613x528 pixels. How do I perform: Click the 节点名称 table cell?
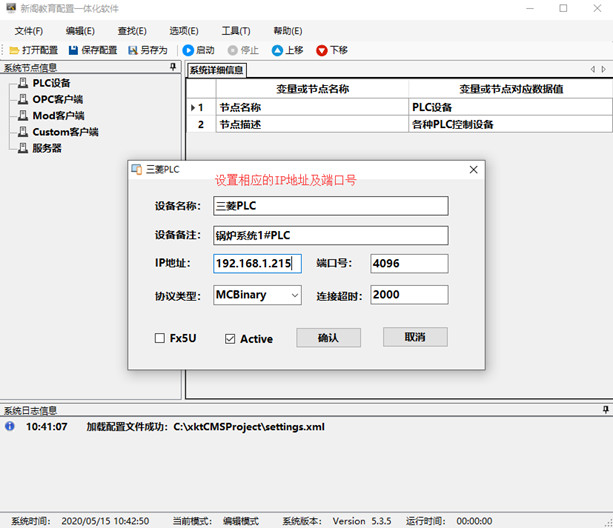click(x=312, y=107)
